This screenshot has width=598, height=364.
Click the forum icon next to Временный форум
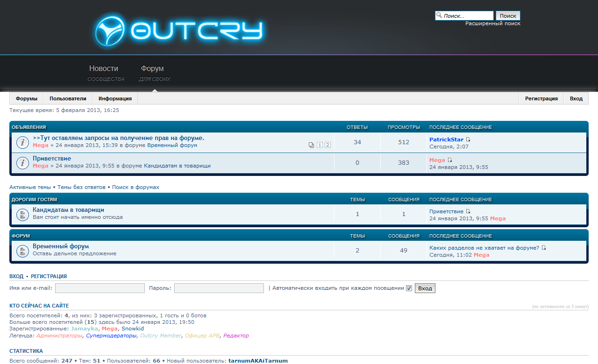[x=22, y=251]
